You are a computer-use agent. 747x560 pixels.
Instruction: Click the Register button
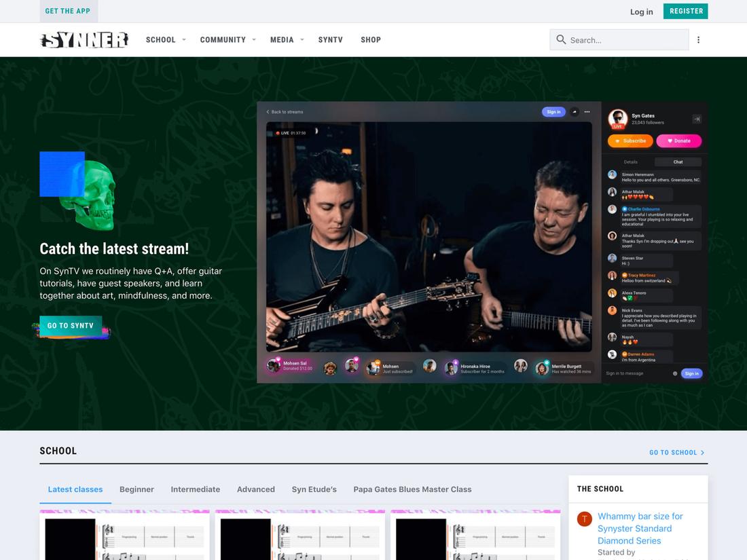686,12
